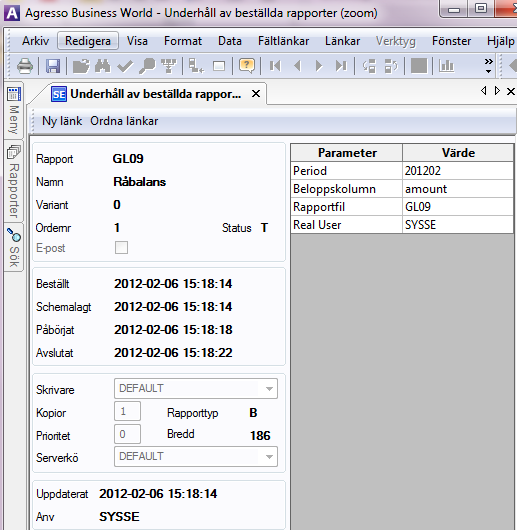Select the Real User value SYSSE cell
517x530 pixels.
pyautogui.click(x=458, y=224)
